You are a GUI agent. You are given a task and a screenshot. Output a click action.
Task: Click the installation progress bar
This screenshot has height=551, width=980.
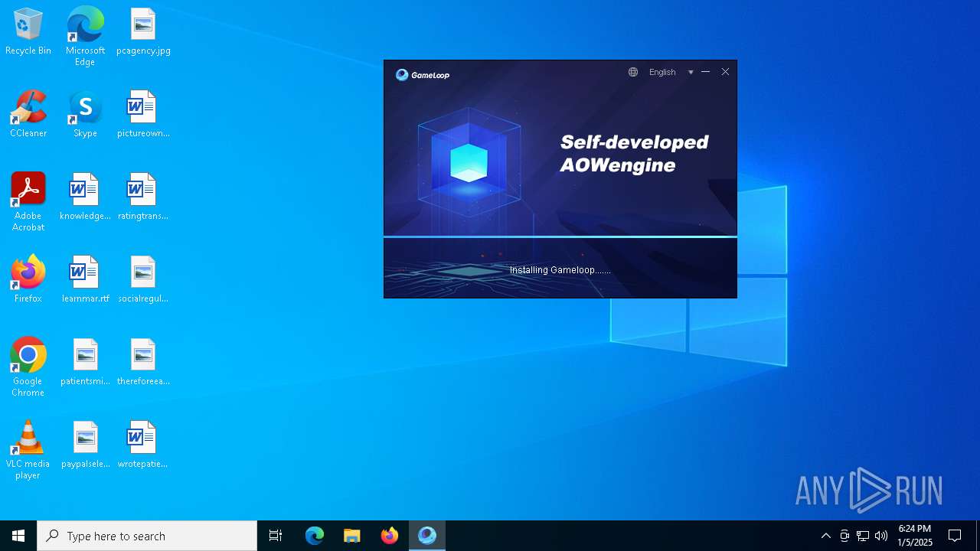click(x=560, y=236)
